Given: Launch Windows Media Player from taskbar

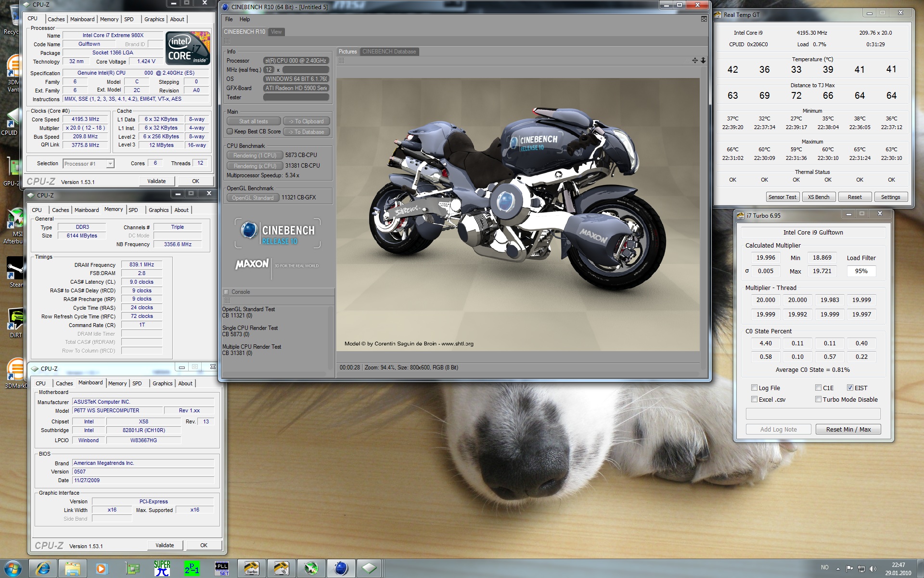Looking at the screenshot, I should click(x=102, y=568).
